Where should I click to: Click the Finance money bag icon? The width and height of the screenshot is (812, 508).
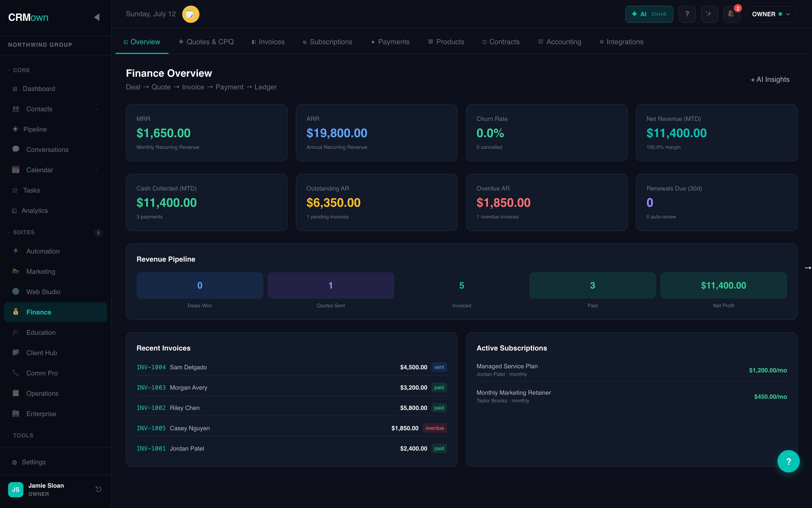click(x=16, y=312)
